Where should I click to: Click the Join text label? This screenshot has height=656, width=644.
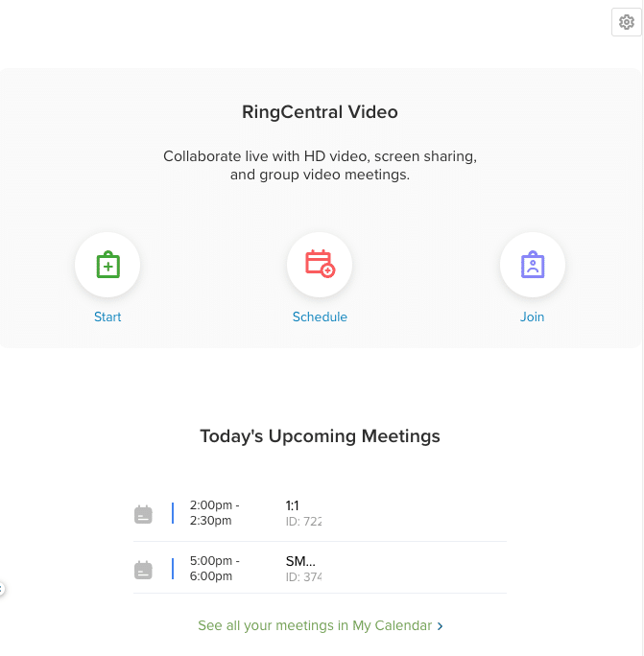click(x=532, y=317)
